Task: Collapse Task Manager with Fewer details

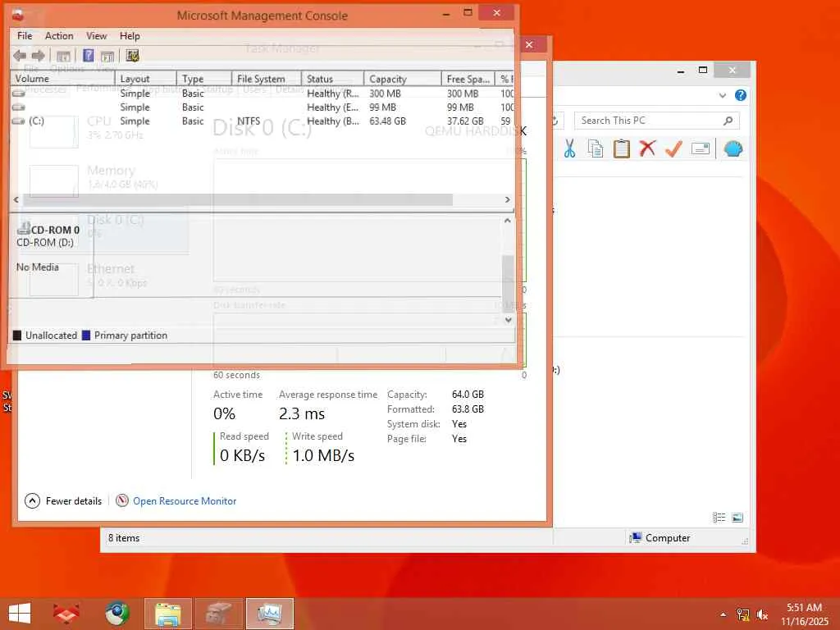Action: point(63,501)
